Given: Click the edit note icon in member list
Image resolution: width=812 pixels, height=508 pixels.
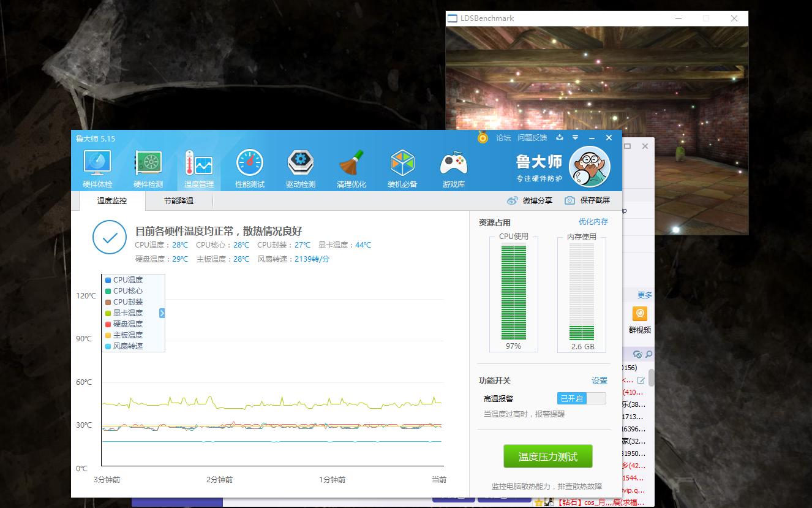Looking at the screenshot, I should [x=641, y=381].
